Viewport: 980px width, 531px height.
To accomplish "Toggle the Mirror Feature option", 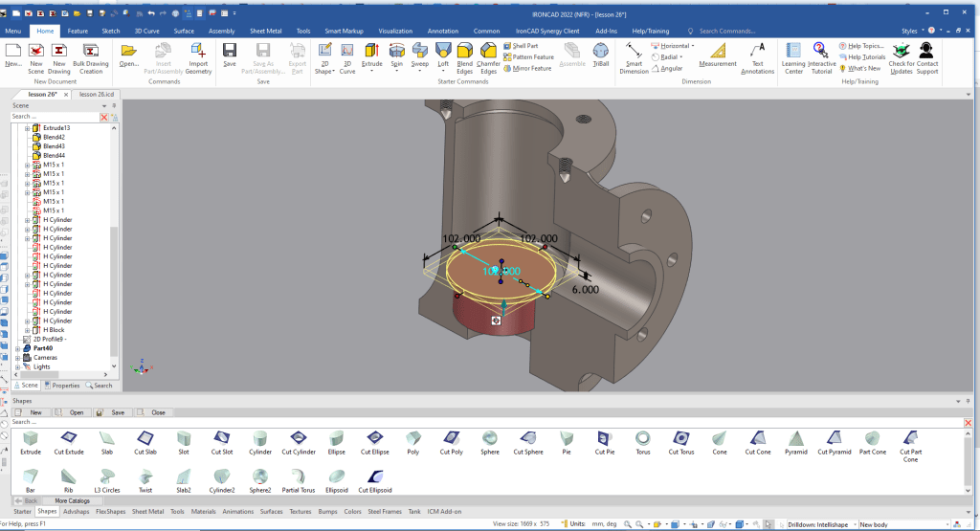I will tap(531, 69).
